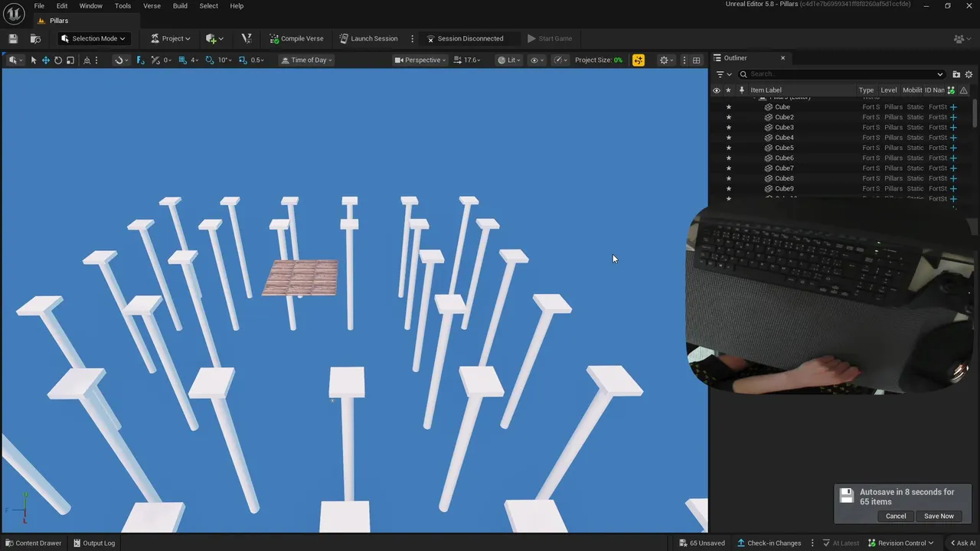Click Launch Session button
Viewport: 980px width, 551px height.
[x=368, y=38]
